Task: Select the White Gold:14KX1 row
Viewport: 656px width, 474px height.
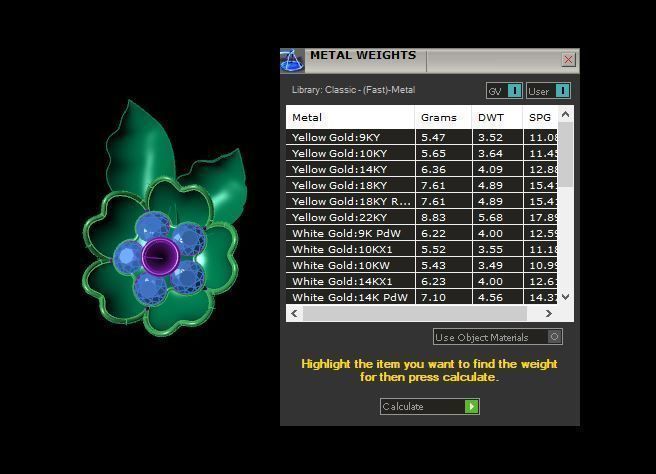Action: pos(422,281)
